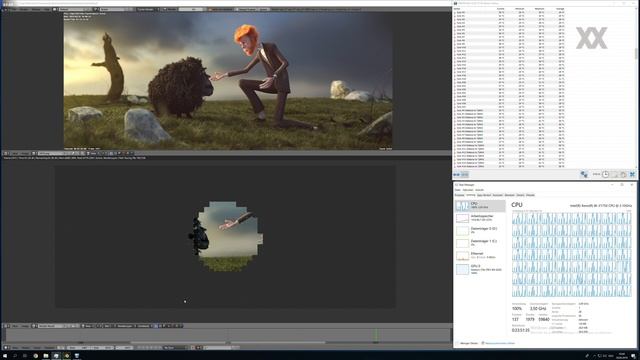Select Arbeitsspeicher in Task Manager sidebar

480,218
